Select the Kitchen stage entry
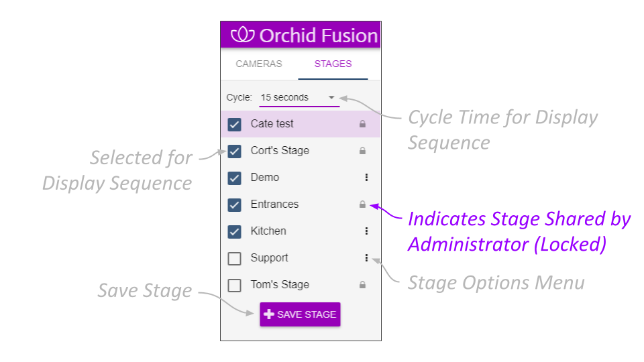 coord(268,231)
